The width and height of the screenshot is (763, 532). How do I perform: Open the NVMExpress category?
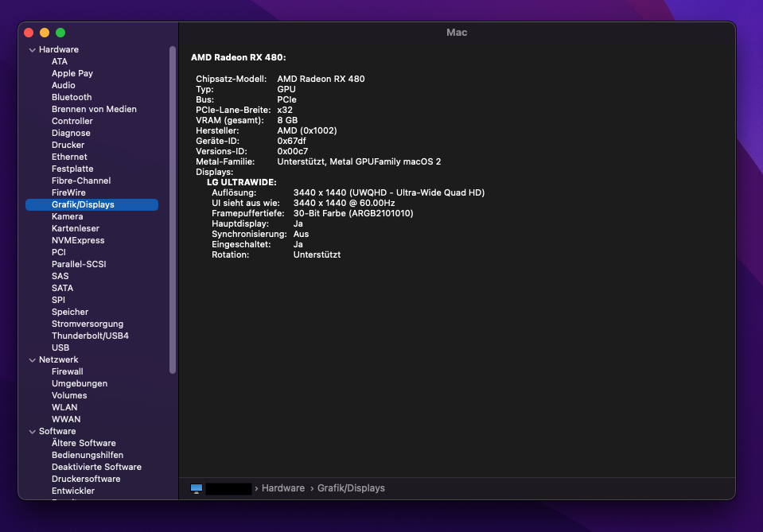(x=78, y=240)
